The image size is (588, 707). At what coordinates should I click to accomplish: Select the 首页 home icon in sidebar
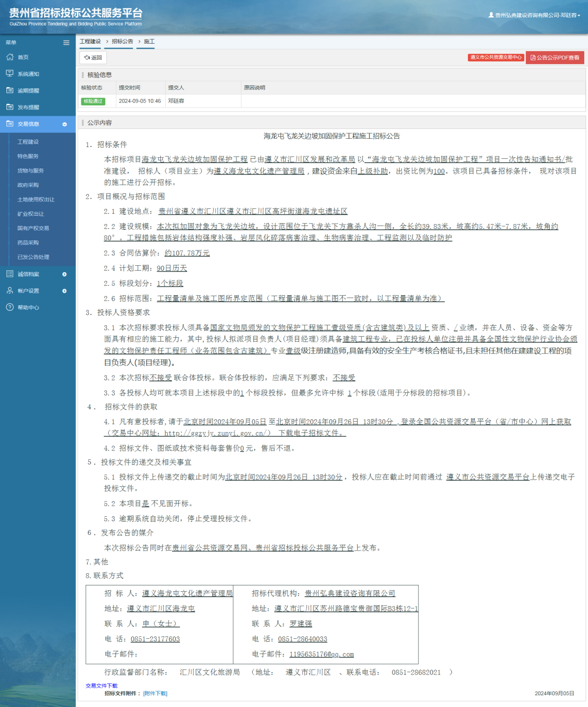[10, 57]
